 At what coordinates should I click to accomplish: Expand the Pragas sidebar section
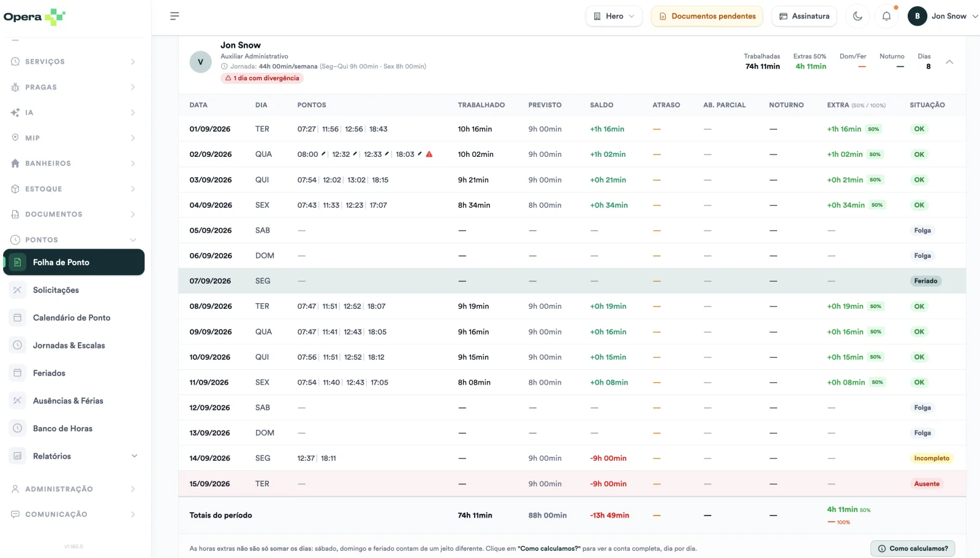click(73, 88)
